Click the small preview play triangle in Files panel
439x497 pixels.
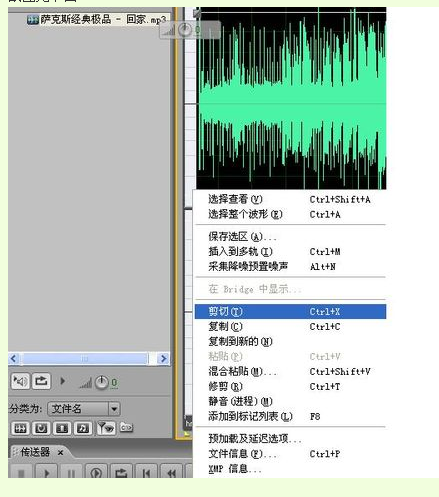62,381
